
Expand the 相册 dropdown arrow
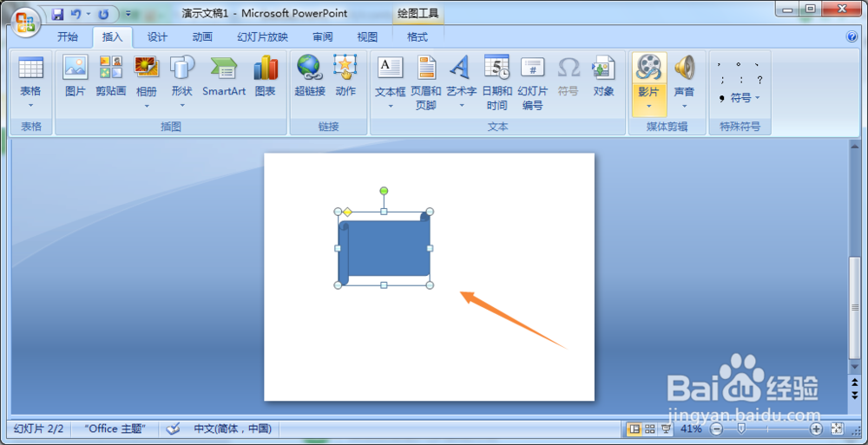pyautogui.click(x=147, y=105)
